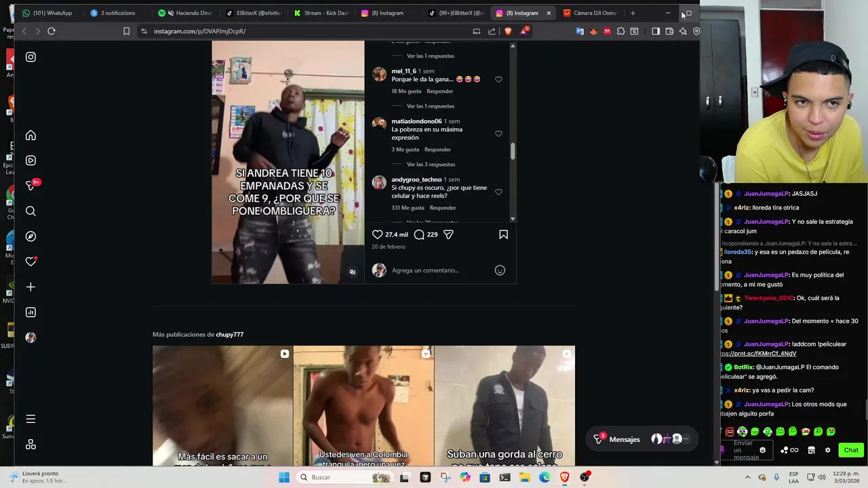Open direct messages icon with 9+ badge

coord(31,185)
